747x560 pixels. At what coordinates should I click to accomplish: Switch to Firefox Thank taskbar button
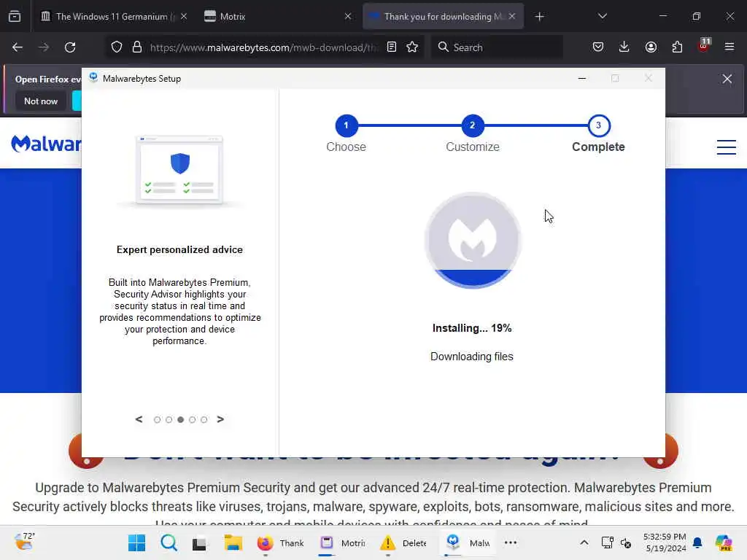coord(281,542)
